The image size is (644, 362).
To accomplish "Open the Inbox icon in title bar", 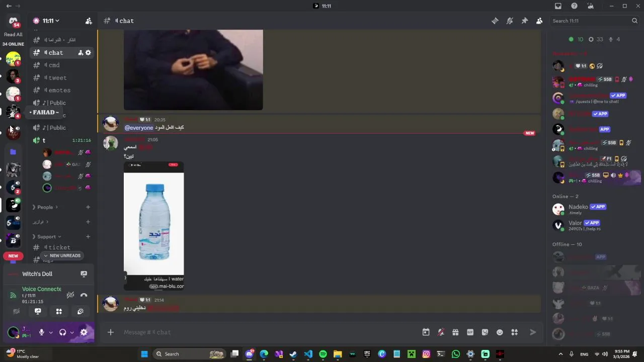I will coord(558,6).
